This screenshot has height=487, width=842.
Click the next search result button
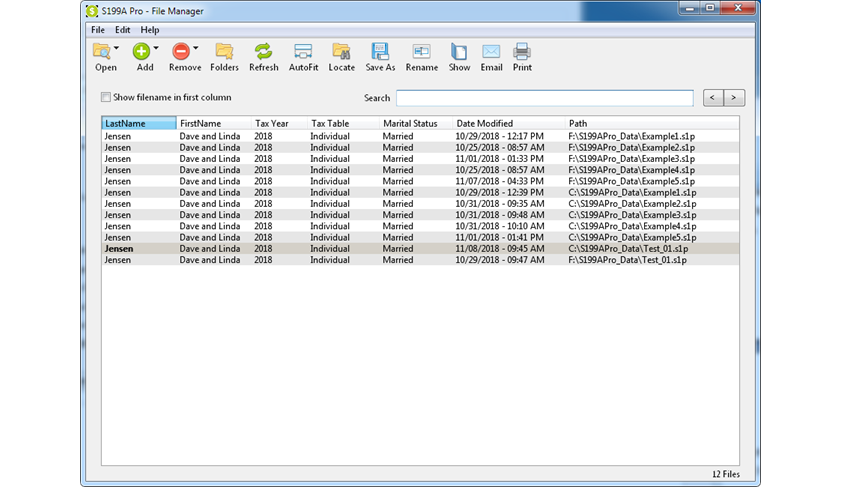coord(734,98)
